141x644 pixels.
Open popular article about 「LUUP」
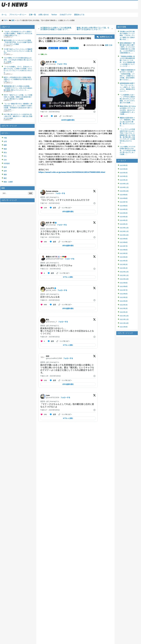[18, 33]
